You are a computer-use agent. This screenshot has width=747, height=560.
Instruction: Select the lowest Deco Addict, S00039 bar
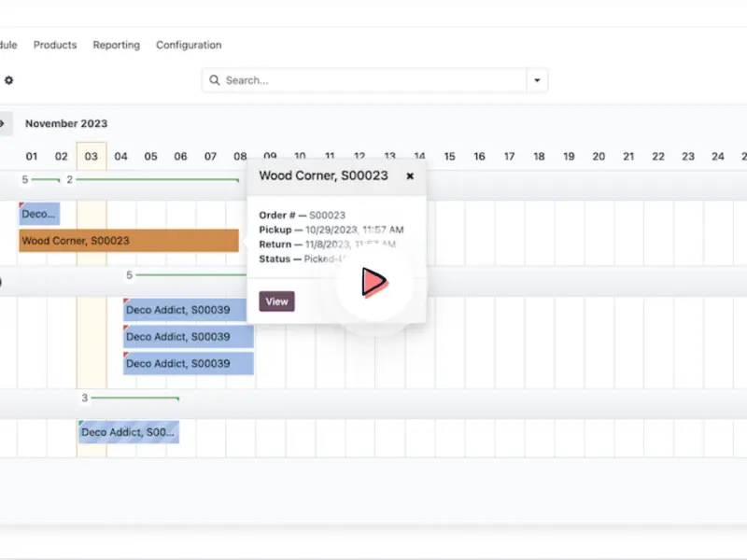click(188, 364)
